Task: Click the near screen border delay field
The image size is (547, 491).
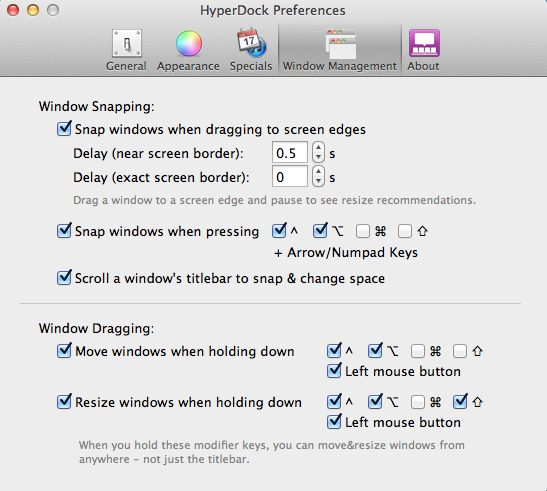Action: pos(290,152)
